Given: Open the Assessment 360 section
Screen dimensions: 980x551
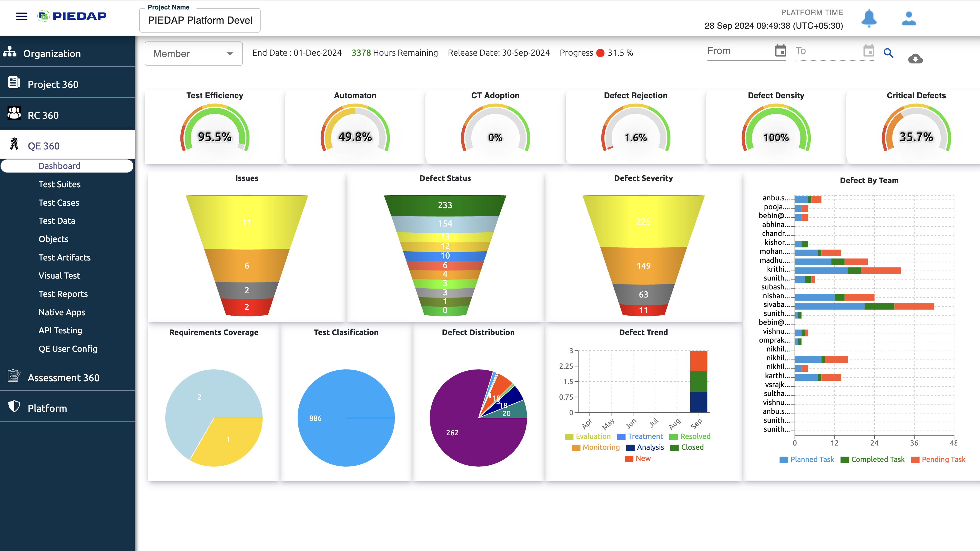Looking at the screenshot, I should point(67,378).
